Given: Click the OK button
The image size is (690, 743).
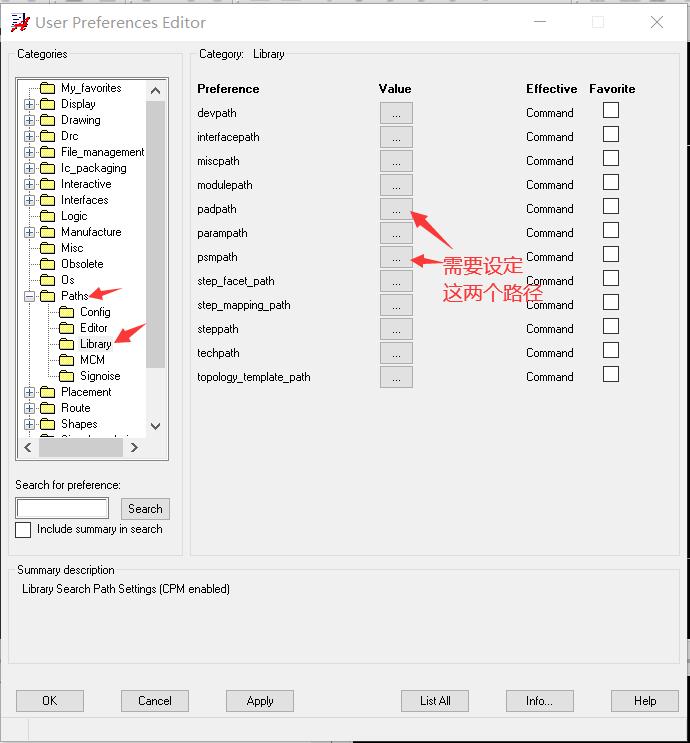Looking at the screenshot, I should (x=50, y=701).
